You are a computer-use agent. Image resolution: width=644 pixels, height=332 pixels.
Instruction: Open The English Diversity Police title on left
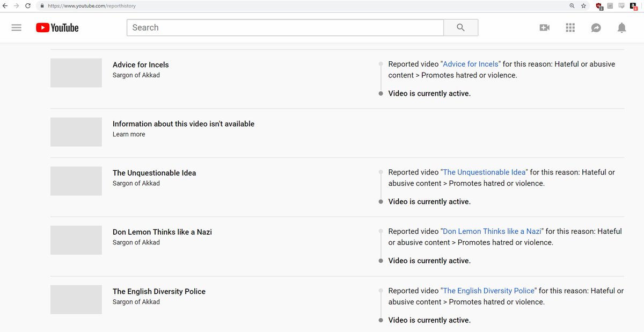pos(159,291)
